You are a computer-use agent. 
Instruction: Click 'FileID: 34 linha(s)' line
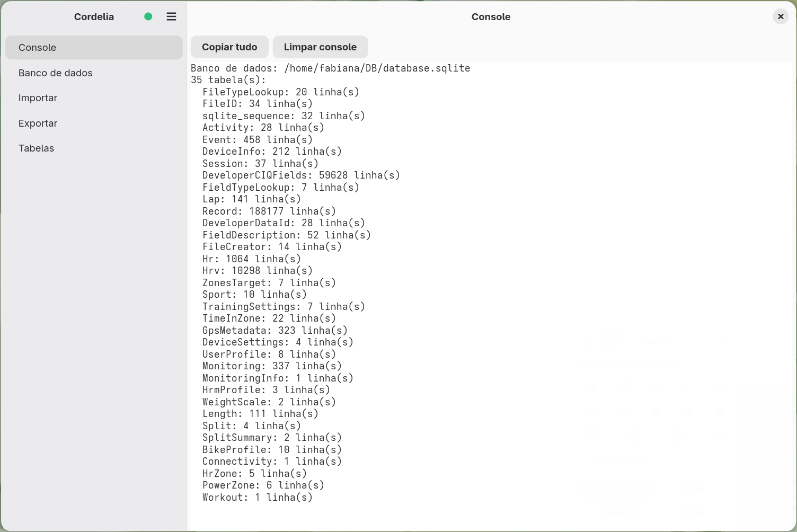(x=258, y=104)
